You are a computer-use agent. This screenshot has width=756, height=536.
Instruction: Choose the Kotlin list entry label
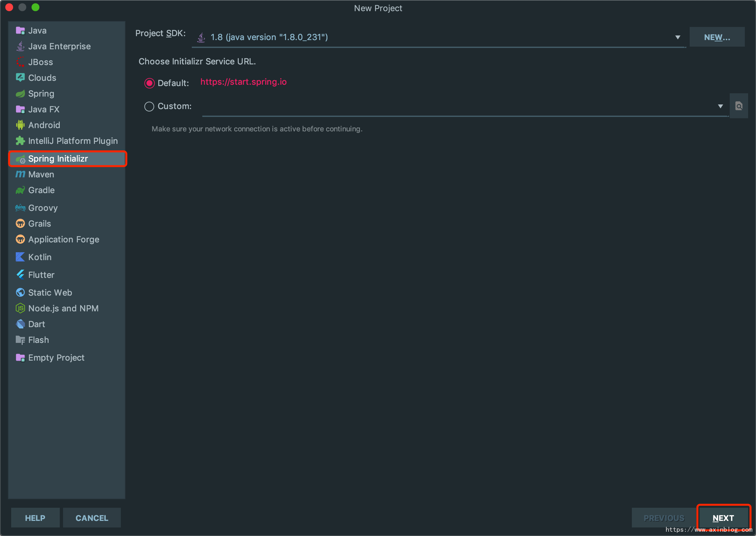[40, 257]
